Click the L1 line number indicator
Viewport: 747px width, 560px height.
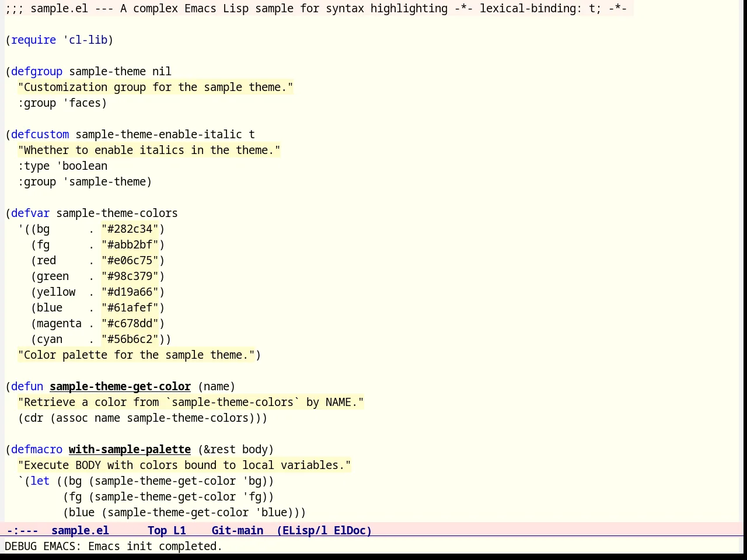point(180,530)
